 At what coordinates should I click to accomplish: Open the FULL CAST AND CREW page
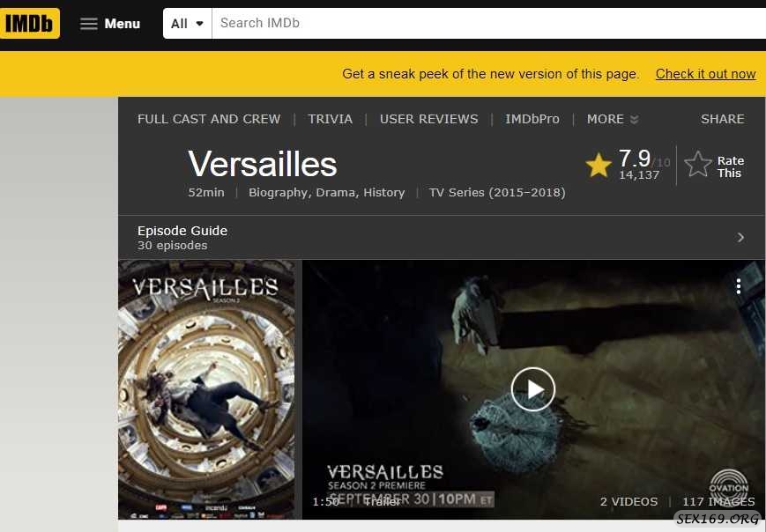pos(209,119)
